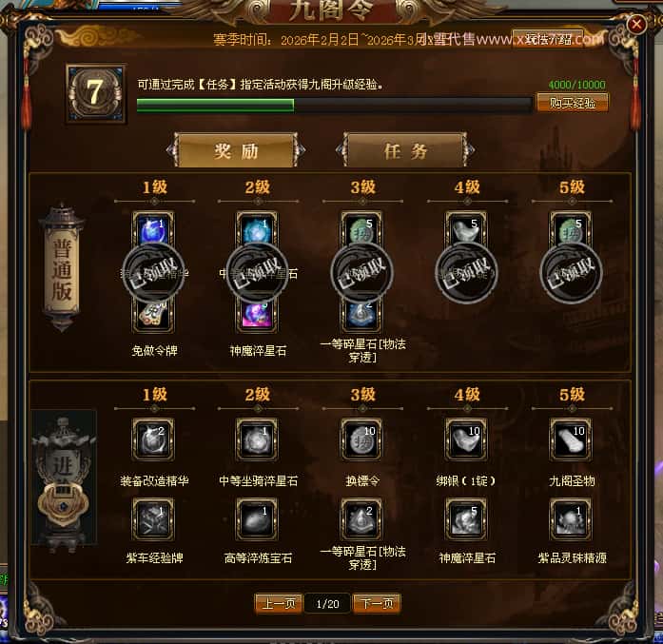Image resolution: width=663 pixels, height=644 pixels.
Task: Click the 紫车经验牌 reward icon
Action: pos(153,519)
